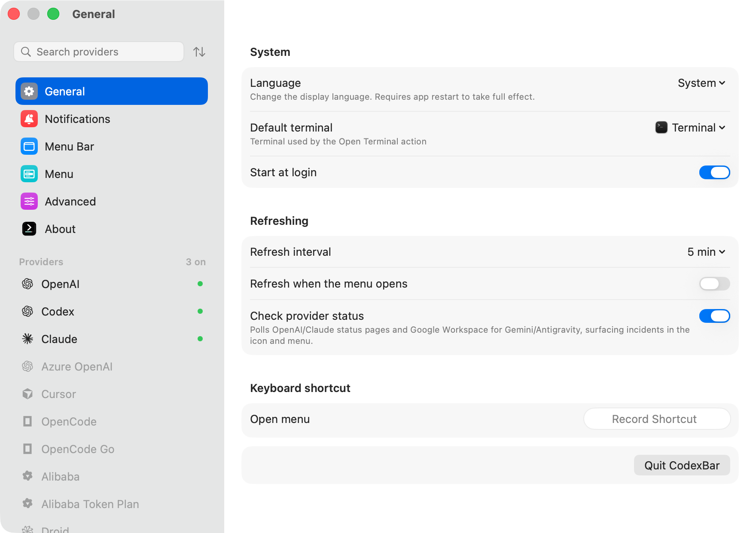Click the Providers section header
The width and height of the screenshot is (756, 533).
(41, 262)
